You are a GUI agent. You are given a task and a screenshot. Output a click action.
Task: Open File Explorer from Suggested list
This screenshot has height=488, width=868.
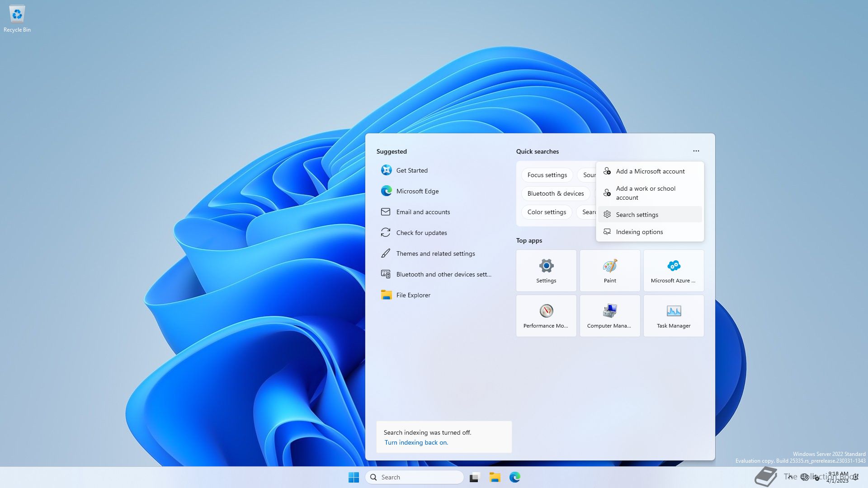point(436,295)
